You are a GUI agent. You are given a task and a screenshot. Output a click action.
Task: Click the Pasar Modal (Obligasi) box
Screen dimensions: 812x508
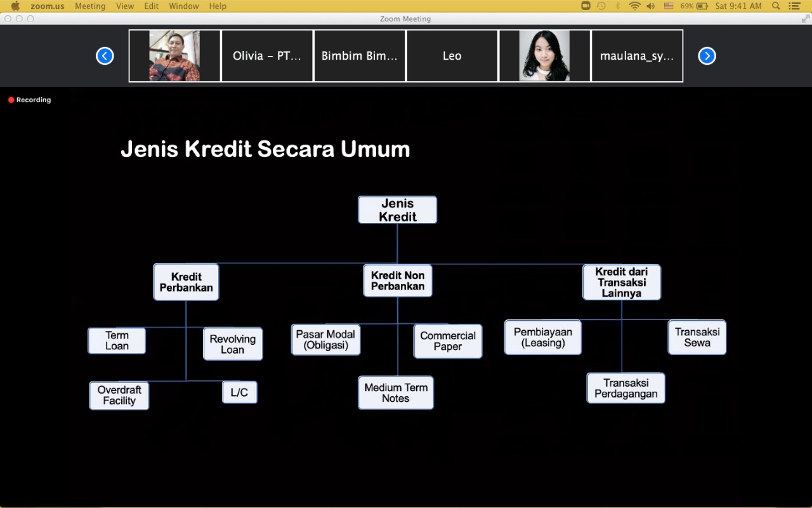click(x=325, y=340)
